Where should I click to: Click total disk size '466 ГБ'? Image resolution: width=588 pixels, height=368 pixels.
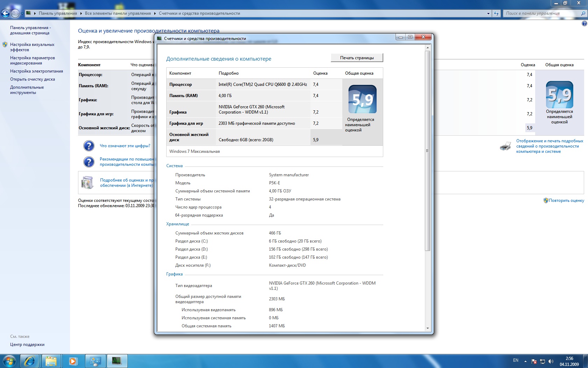pyautogui.click(x=275, y=233)
